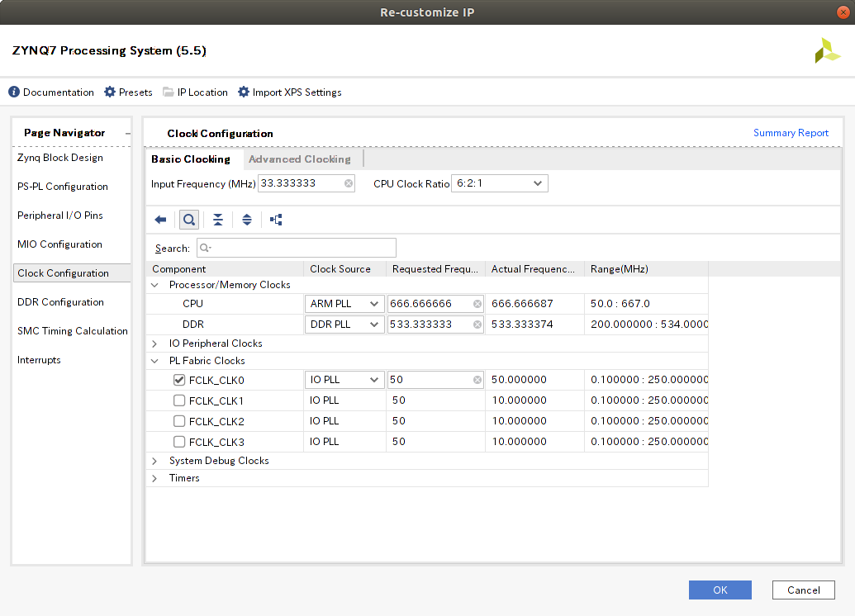Confirm with the OK button

pos(720,590)
